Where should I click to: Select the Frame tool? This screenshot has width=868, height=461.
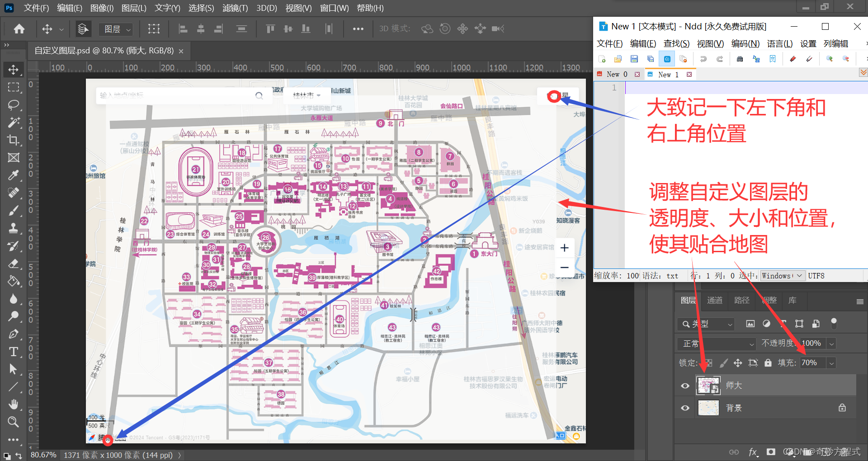14,158
